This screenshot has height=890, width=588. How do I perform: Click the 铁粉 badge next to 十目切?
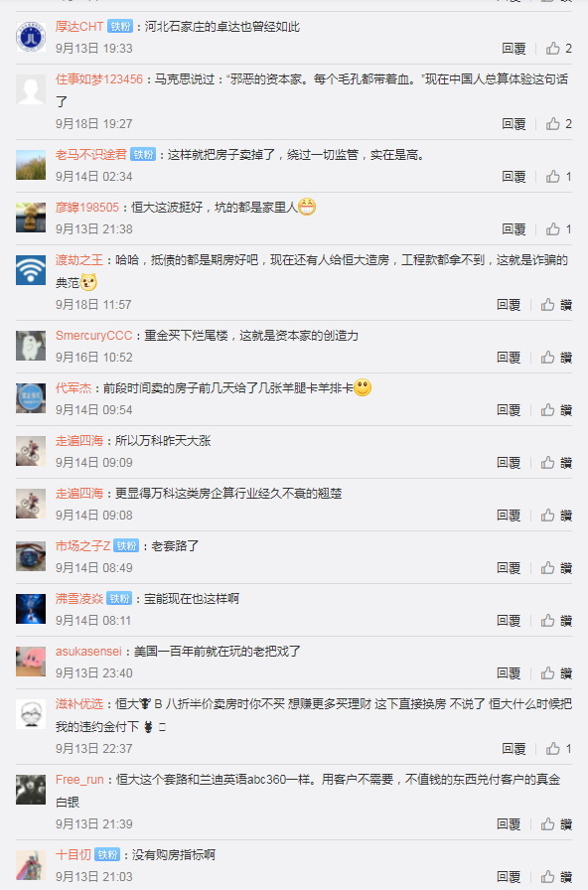click(x=107, y=855)
